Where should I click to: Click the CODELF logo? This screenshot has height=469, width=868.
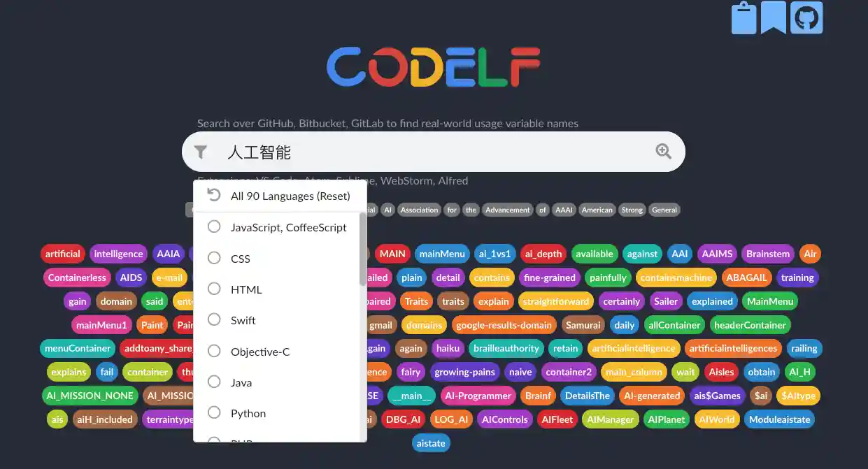click(434, 67)
